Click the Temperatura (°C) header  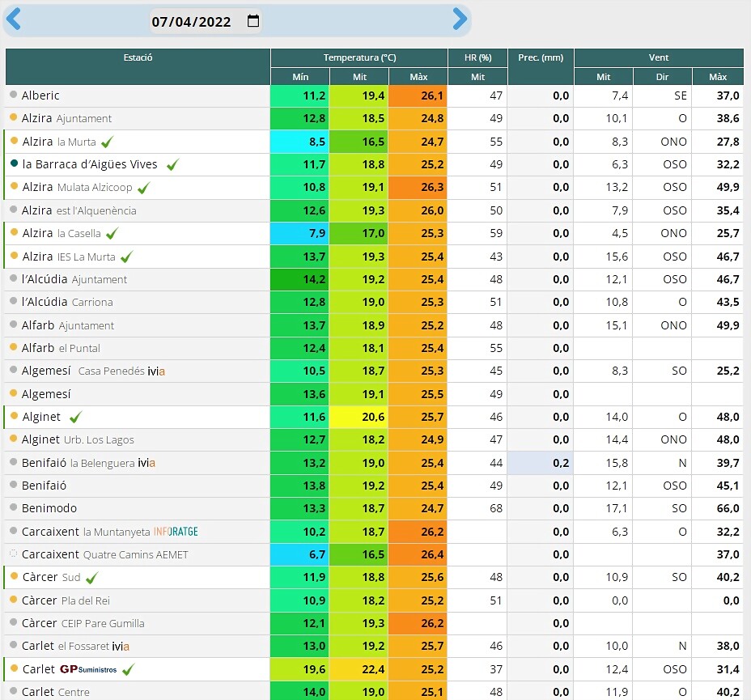tap(359, 58)
